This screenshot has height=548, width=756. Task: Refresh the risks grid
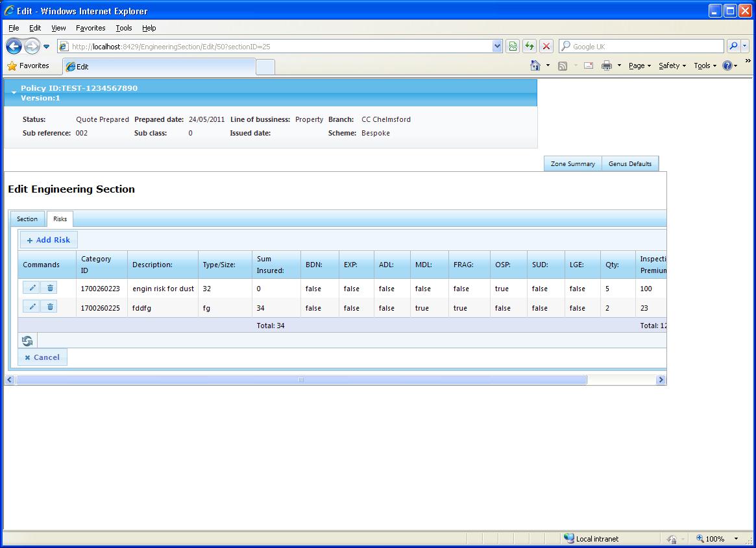coord(27,340)
